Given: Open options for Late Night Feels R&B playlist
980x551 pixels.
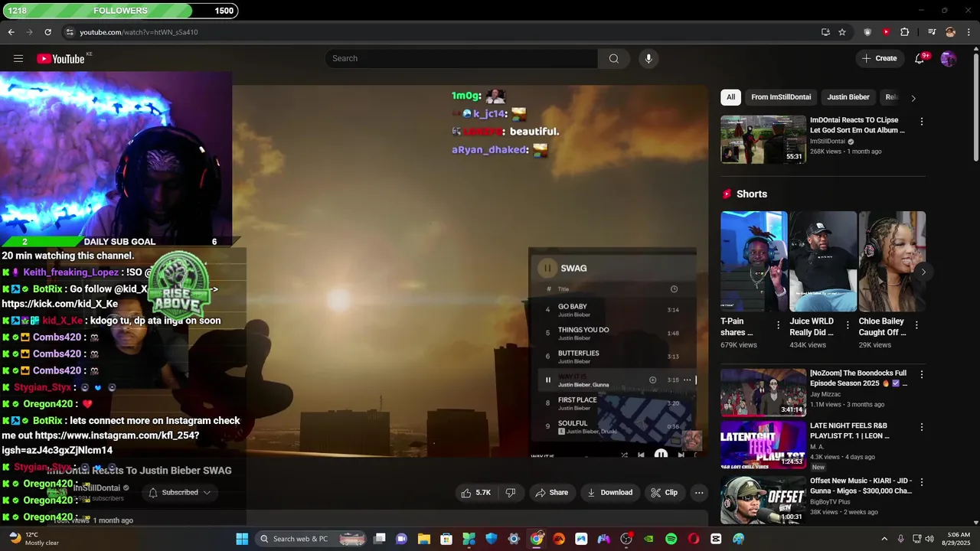Looking at the screenshot, I should tap(922, 427).
